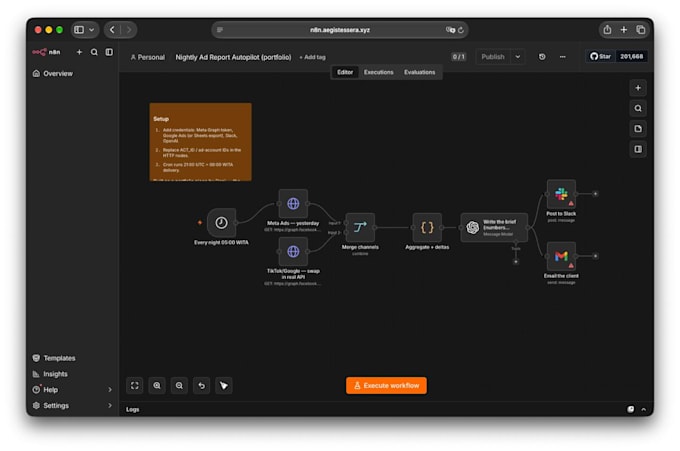This screenshot has width=680, height=451.
Task: Collapse the n8n sidebar panel icon
Action: click(109, 52)
